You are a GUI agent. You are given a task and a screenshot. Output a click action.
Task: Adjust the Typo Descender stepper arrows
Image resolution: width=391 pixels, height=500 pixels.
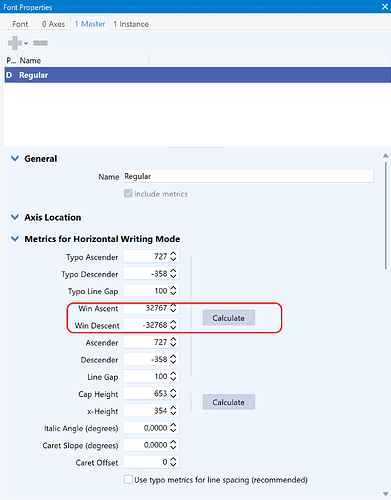(x=173, y=274)
